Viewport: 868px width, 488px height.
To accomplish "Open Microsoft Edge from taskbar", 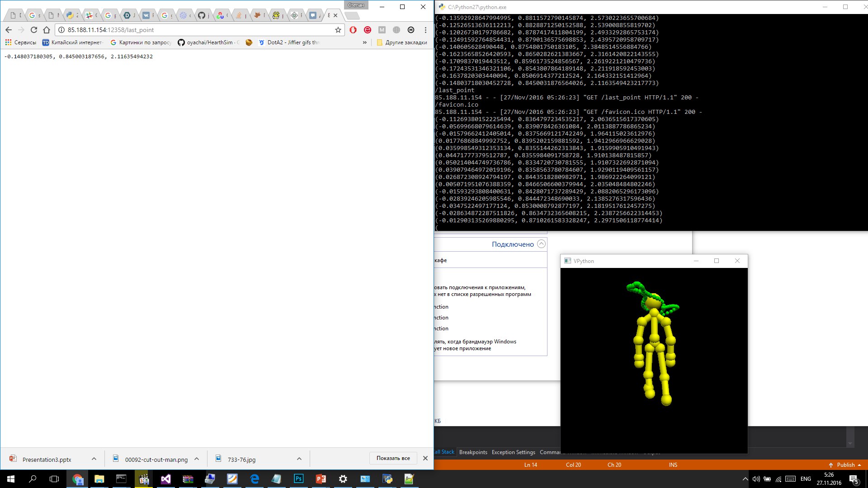I will coord(255,479).
